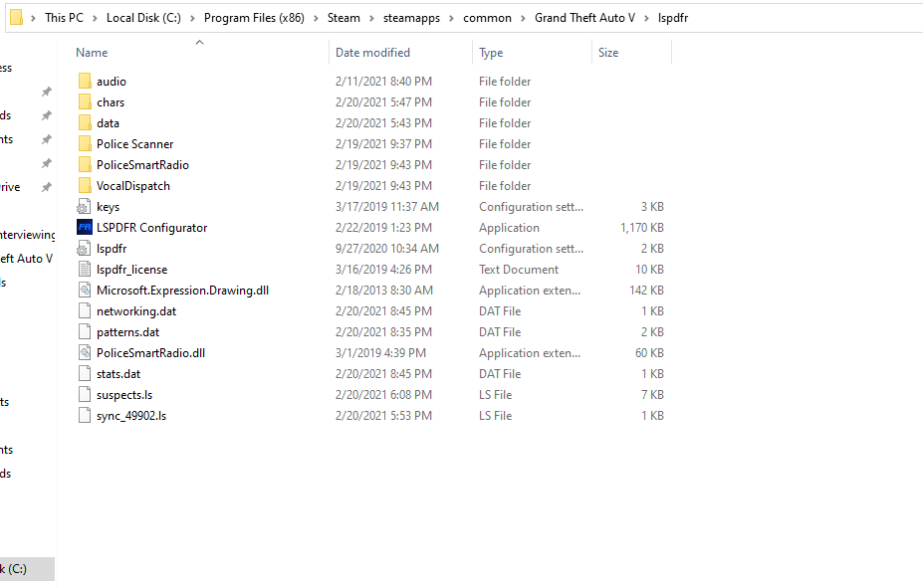This screenshot has width=923, height=588.
Task: Open the Local Disk (C:) entry in the navigation pane
Action: (27, 569)
